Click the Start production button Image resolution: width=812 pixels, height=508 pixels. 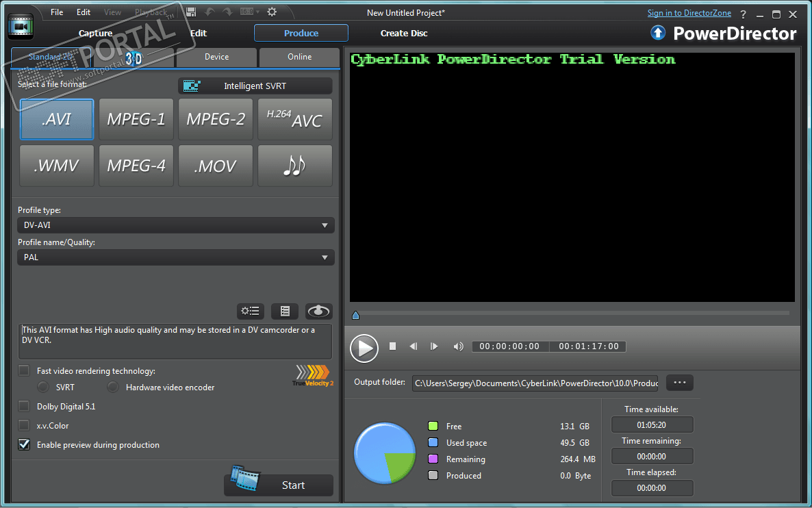pos(279,485)
